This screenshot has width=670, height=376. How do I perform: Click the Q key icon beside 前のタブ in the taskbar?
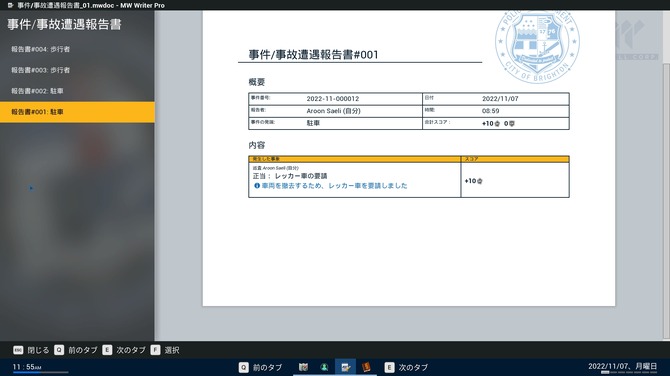coord(244,367)
